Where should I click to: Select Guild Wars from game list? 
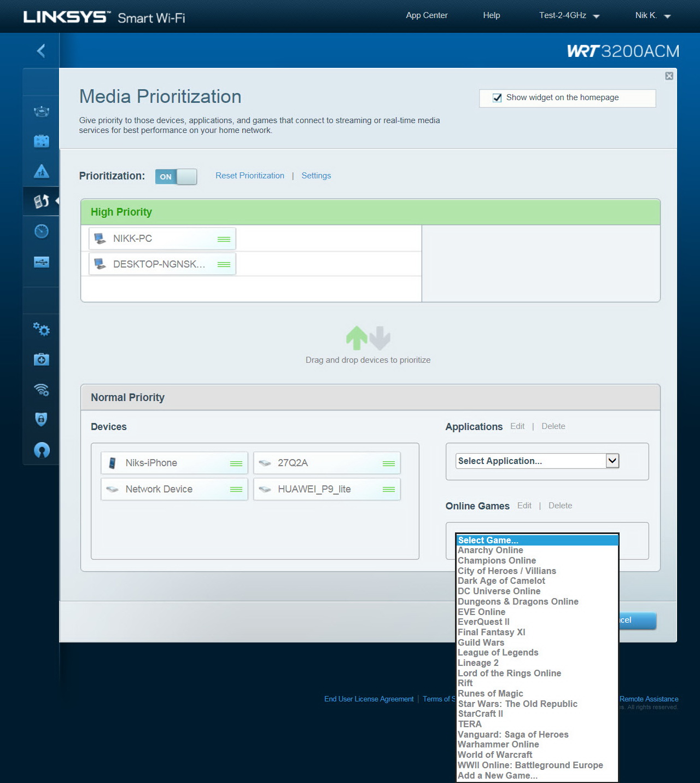[538, 642]
